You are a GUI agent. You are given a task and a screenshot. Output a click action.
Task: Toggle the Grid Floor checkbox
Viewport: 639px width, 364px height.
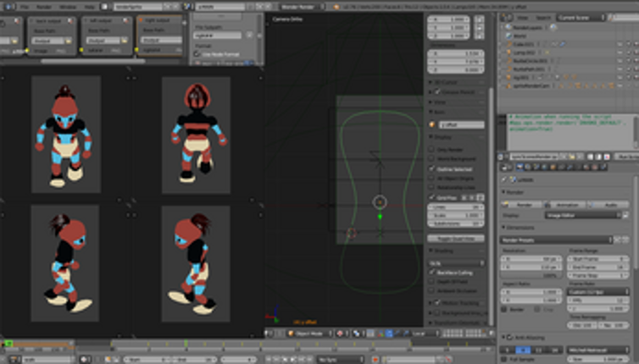pyautogui.click(x=431, y=197)
